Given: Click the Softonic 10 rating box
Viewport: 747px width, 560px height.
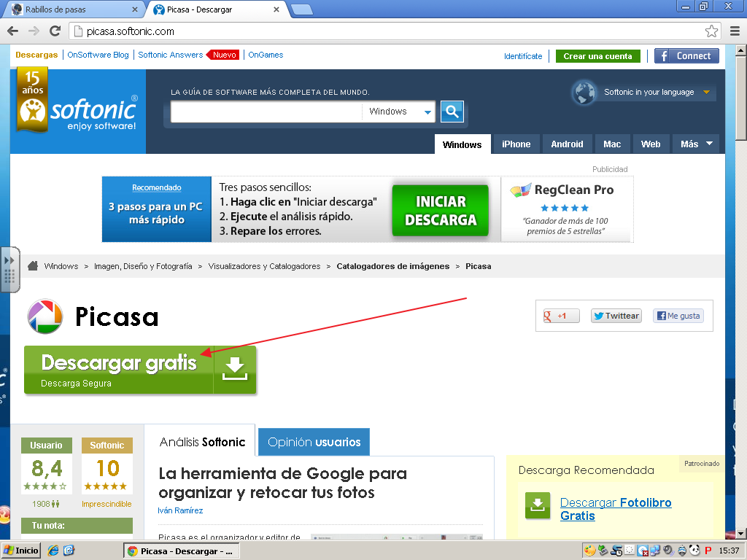Looking at the screenshot, I should pyautogui.click(x=107, y=464).
